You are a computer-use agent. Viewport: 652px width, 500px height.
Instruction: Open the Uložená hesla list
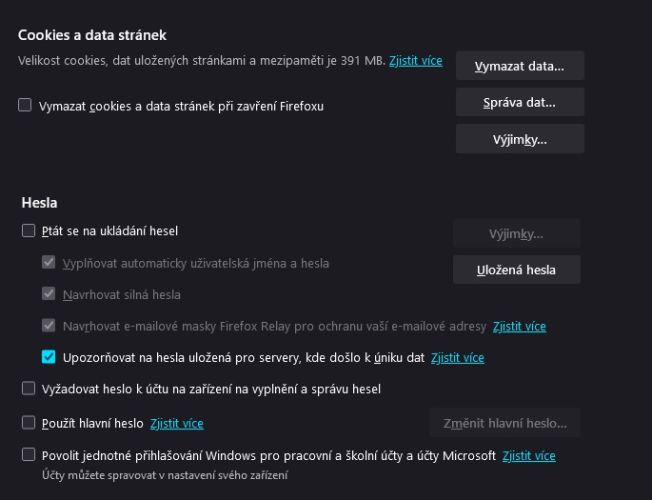(516, 270)
